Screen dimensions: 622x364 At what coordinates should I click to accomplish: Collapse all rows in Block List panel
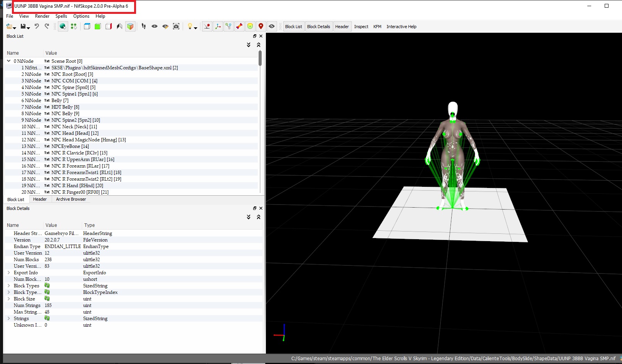point(259,45)
